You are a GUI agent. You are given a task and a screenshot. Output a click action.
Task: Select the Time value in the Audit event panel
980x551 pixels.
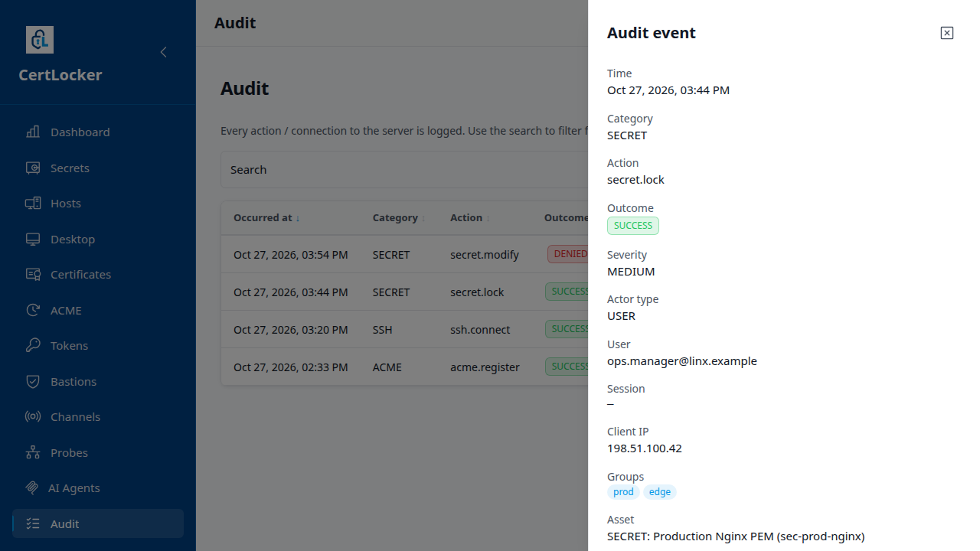(668, 90)
